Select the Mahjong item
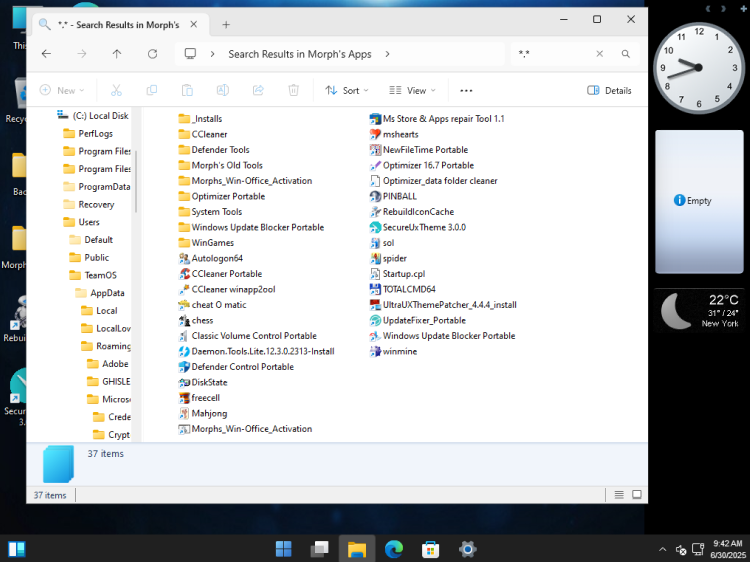Viewport: 750px width, 562px height. [x=203, y=413]
